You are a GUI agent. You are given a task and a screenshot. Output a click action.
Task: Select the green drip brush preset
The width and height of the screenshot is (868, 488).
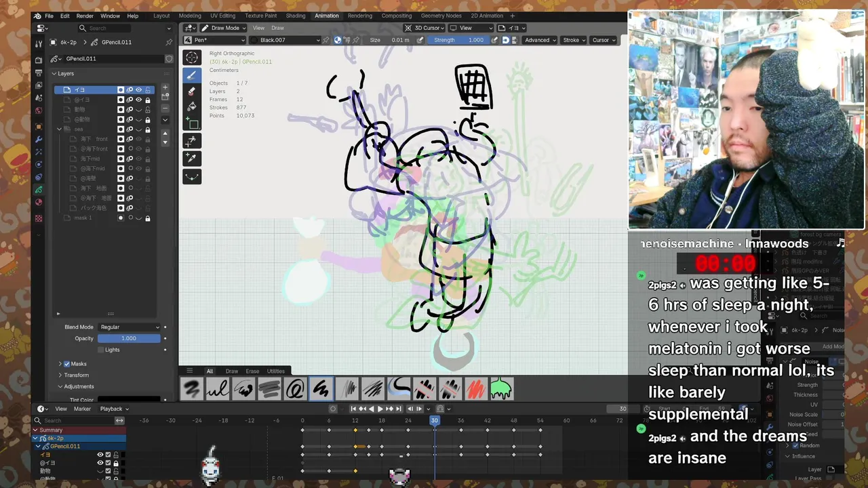[x=501, y=389]
